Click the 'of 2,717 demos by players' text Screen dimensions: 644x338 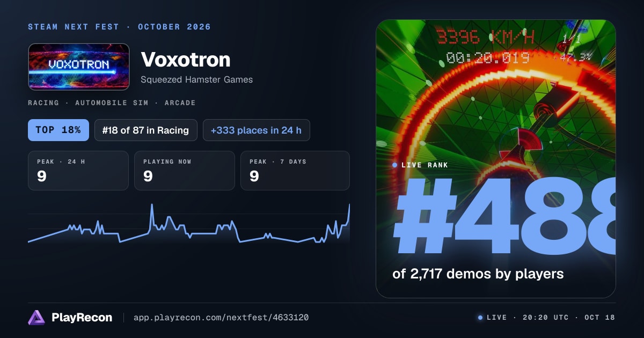point(478,274)
